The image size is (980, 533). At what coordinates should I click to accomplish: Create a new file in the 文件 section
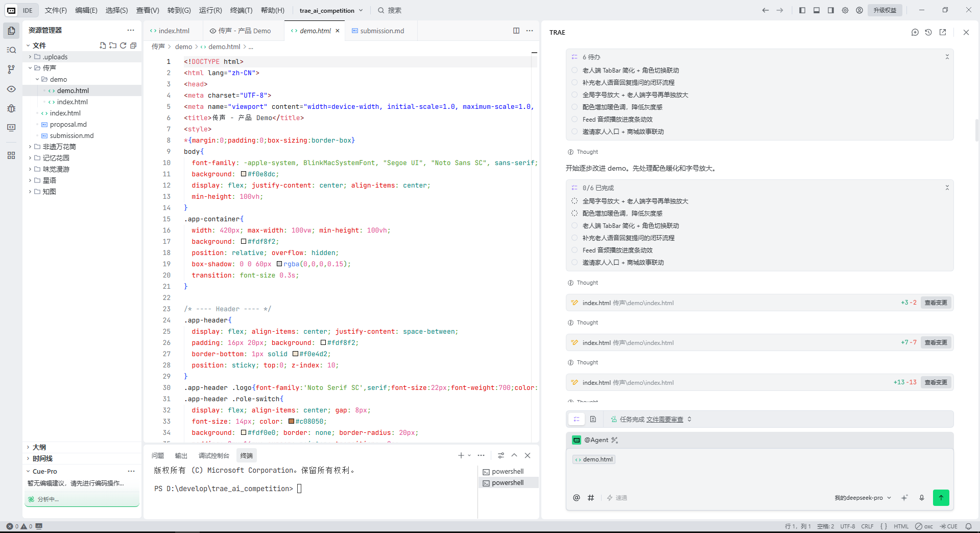point(103,45)
